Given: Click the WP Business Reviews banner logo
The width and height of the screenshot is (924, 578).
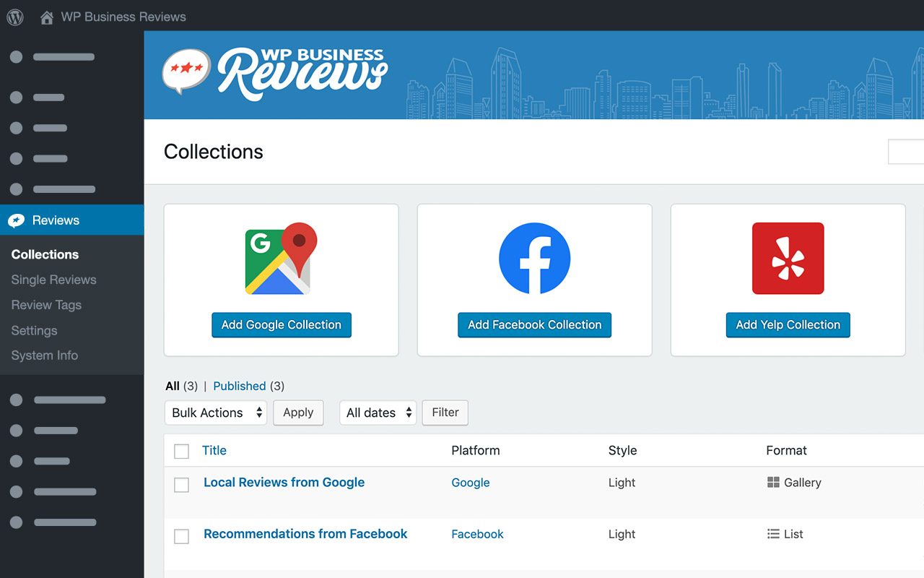Looking at the screenshot, I should tap(274, 72).
